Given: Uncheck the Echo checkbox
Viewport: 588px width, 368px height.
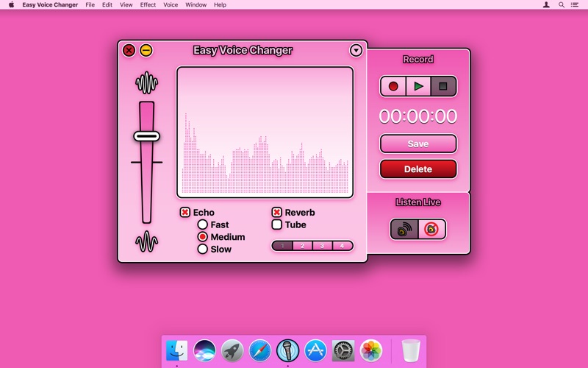Looking at the screenshot, I should point(185,213).
